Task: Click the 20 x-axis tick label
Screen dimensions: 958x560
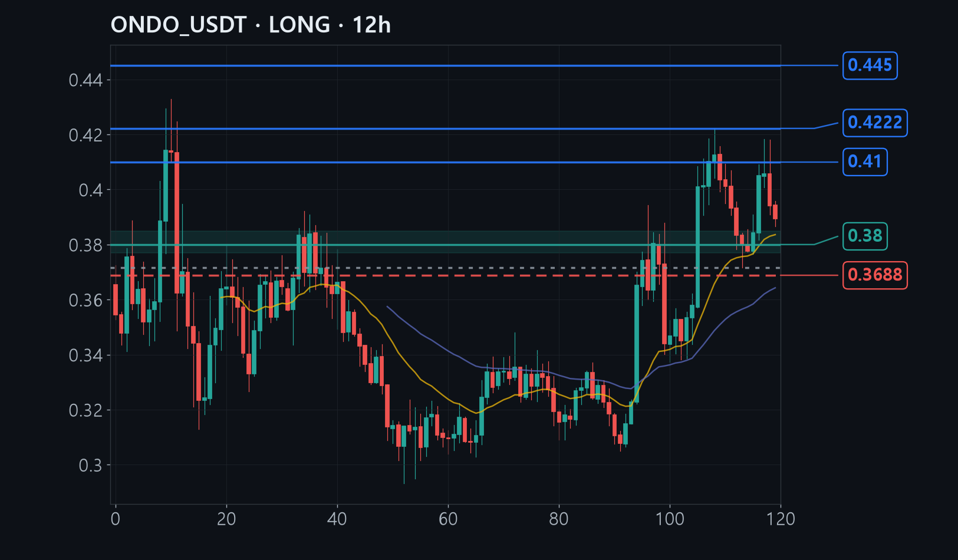Action: (226, 519)
